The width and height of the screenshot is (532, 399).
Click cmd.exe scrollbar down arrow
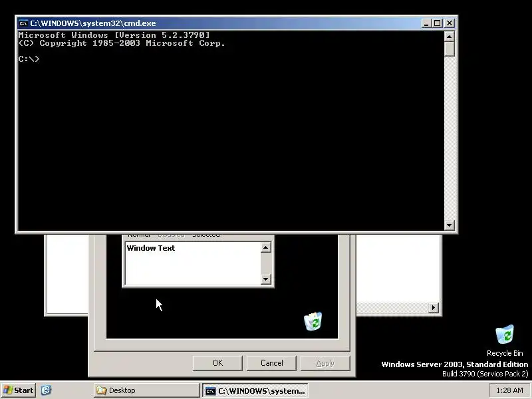pos(450,225)
